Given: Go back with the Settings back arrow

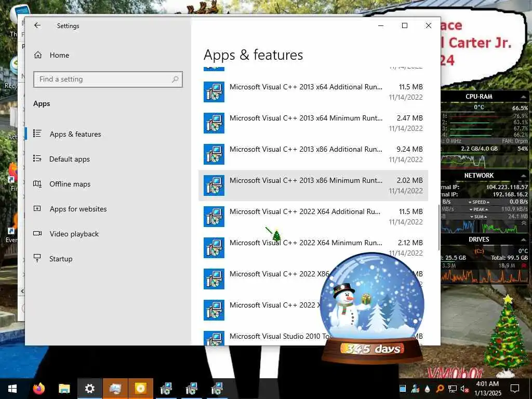Looking at the screenshot, I should click(x=37, y=25).
